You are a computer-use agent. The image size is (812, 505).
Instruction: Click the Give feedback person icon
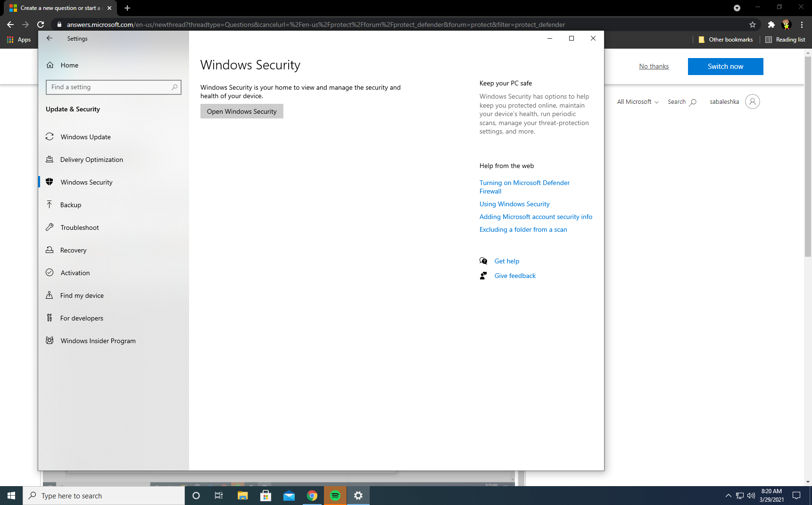point(483,276)
